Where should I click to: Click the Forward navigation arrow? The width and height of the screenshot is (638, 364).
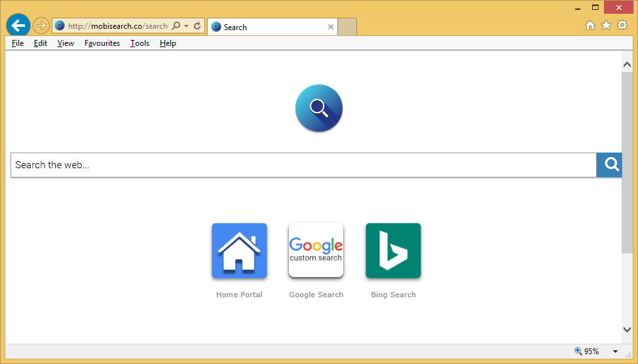tap(41, 26)
